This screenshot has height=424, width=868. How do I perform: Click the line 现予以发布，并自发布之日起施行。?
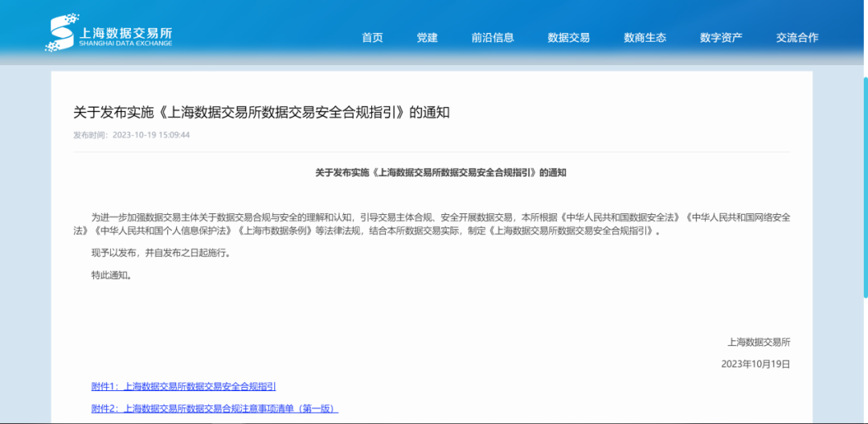click(x=160, y=253)
